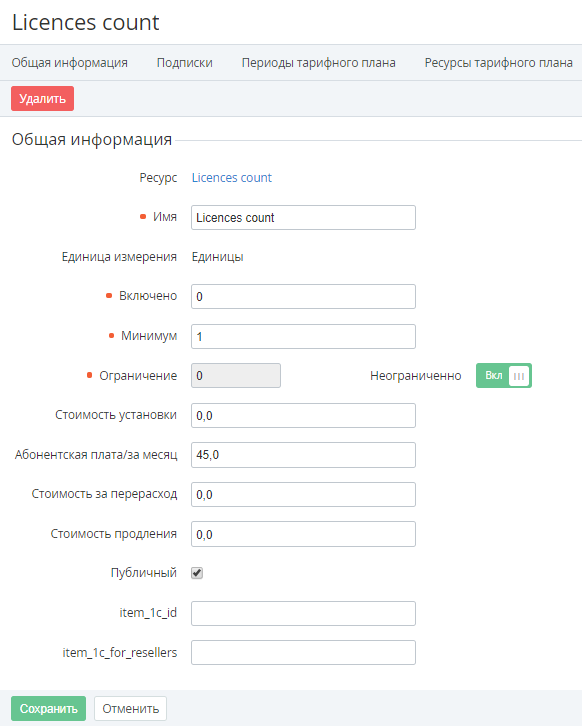Click the item_1c_for_resellers text field

pyautogui.click(x=303, y=652)
